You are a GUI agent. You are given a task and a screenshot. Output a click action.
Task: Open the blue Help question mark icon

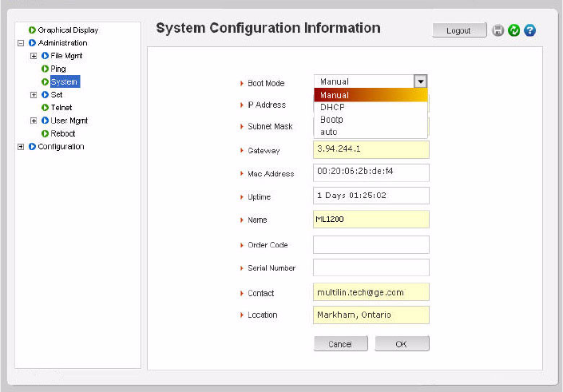(529, 30)
